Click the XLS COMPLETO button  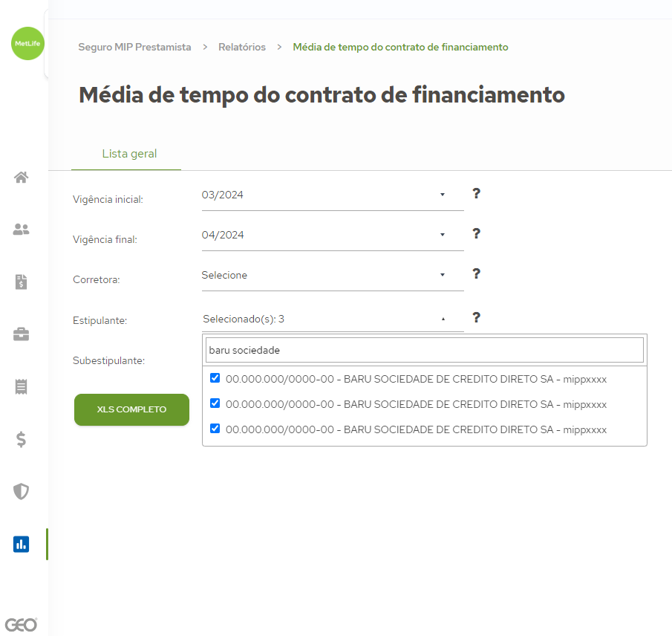coord(131,409)
